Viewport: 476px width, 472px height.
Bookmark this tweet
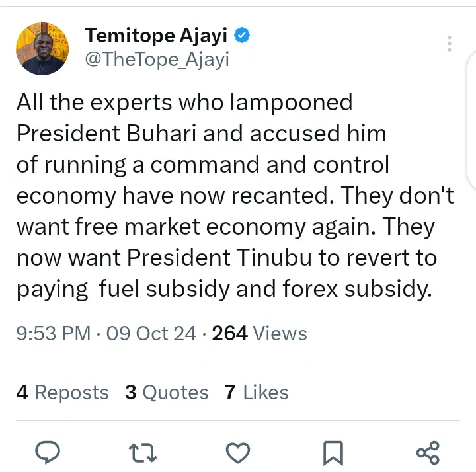[x=333, y=452]
